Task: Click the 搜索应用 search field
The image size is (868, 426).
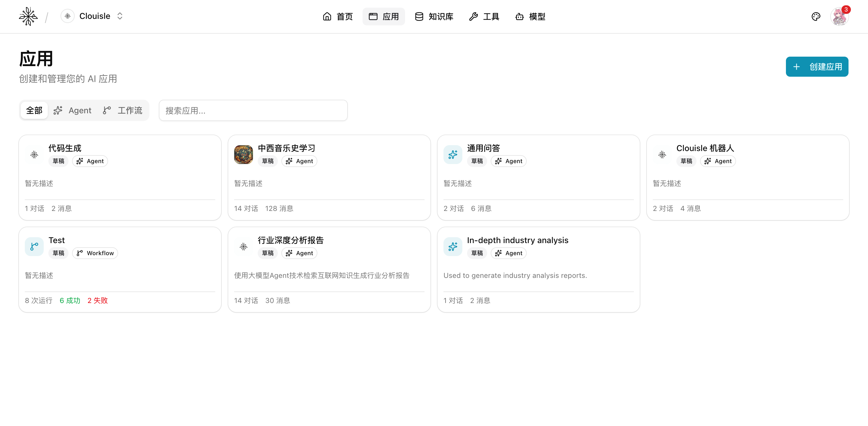Action: click(x=253, y=110)
